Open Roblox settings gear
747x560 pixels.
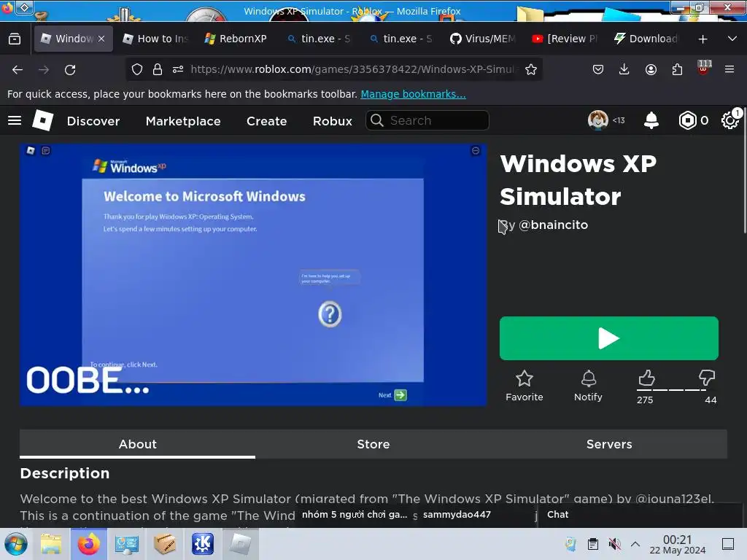730,120
